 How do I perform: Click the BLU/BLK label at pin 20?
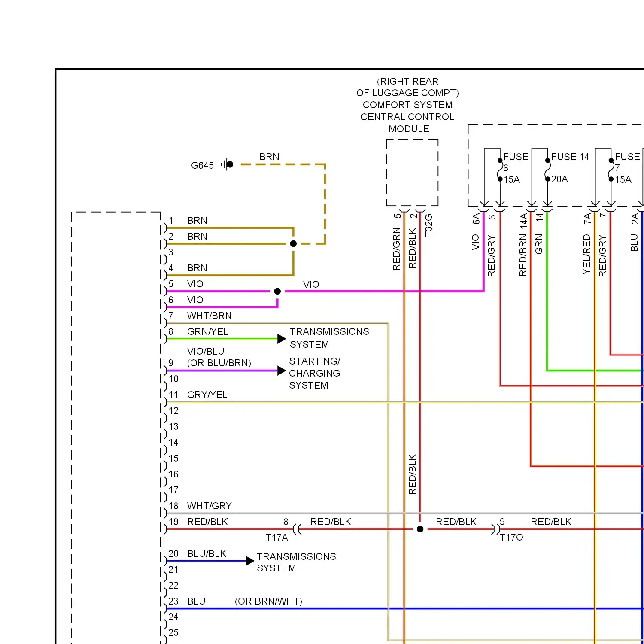pyautogui.click(x=207, y=553)
